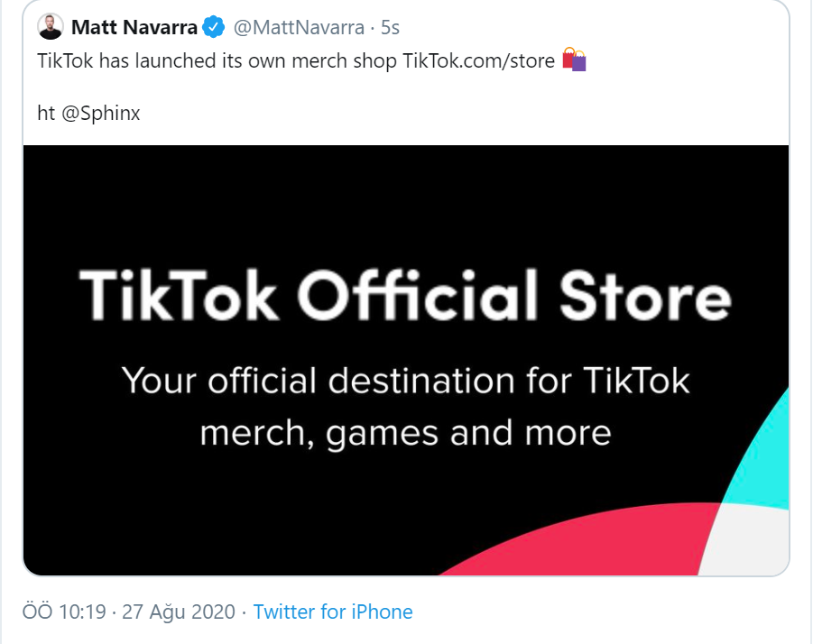
Task: Open the @Sphinx mention
Action: [x=101, y=115]
